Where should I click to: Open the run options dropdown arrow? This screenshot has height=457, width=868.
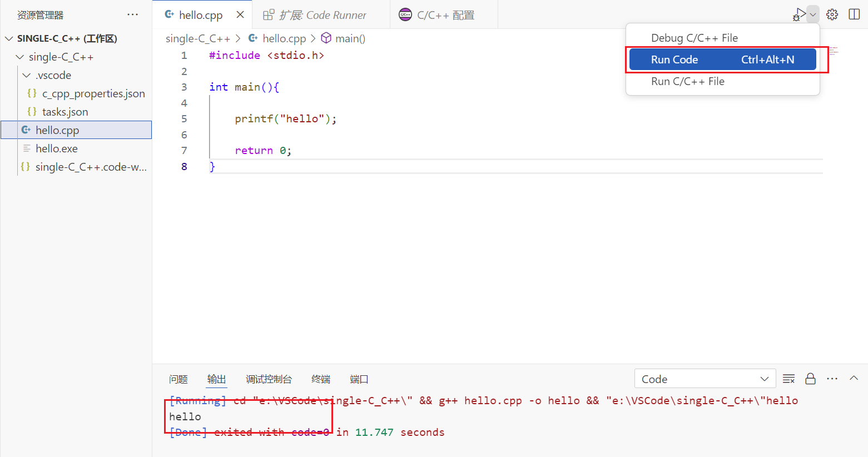tap(813, 14)
